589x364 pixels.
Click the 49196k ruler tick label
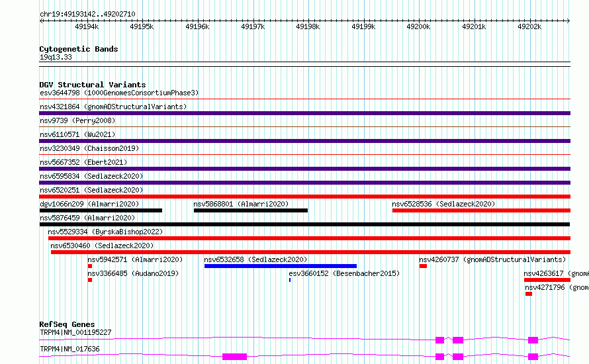(x=197, y=26)
